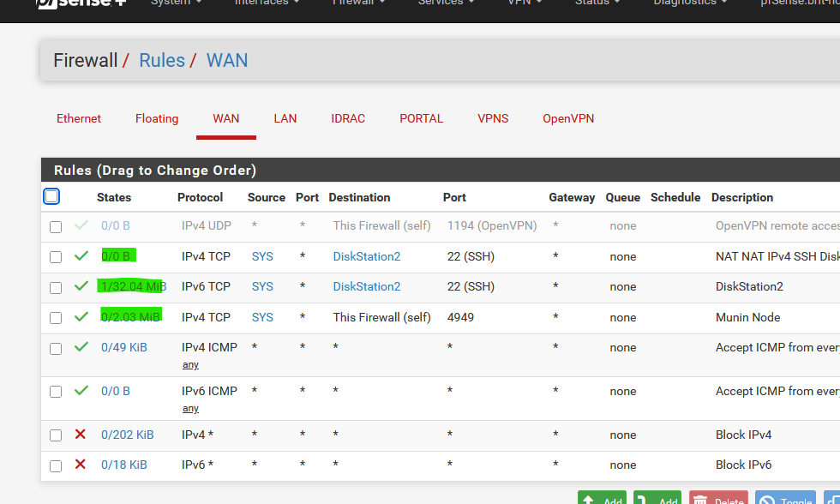Click pass checkmark icon of IPv6 ICMP rule
840x504 pixels.
[x=81, y=391]
